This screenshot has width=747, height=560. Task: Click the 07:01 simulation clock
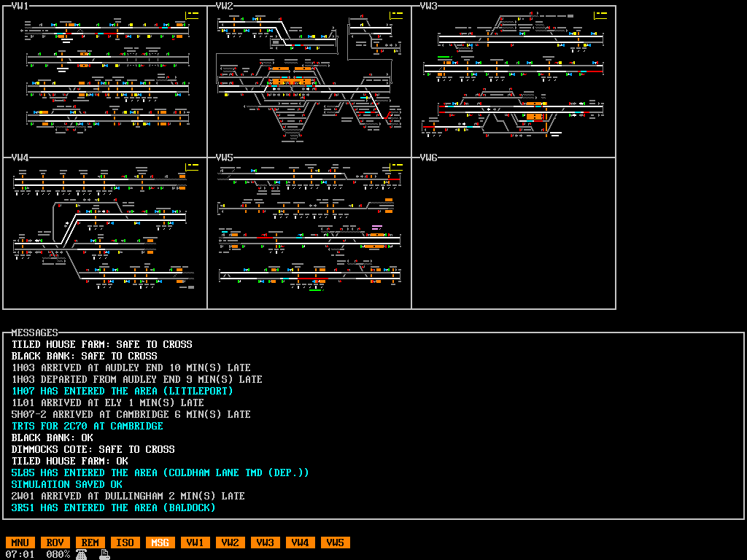point(20,554)
